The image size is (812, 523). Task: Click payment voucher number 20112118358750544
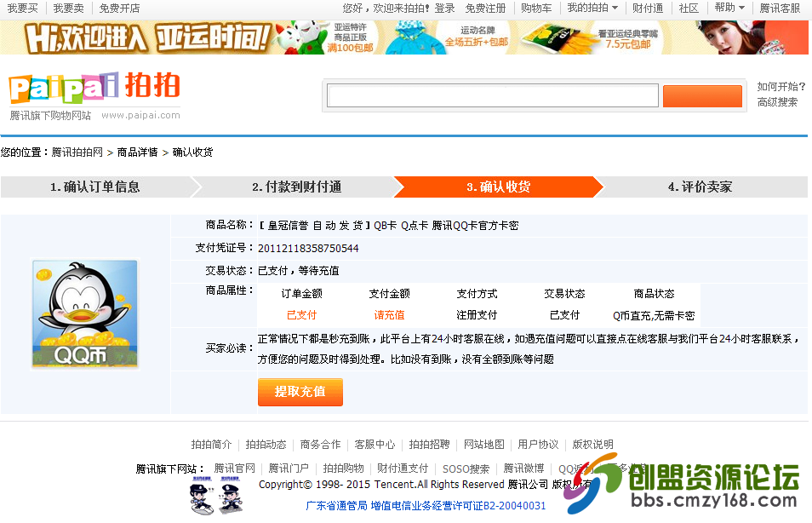pos(308,248)
